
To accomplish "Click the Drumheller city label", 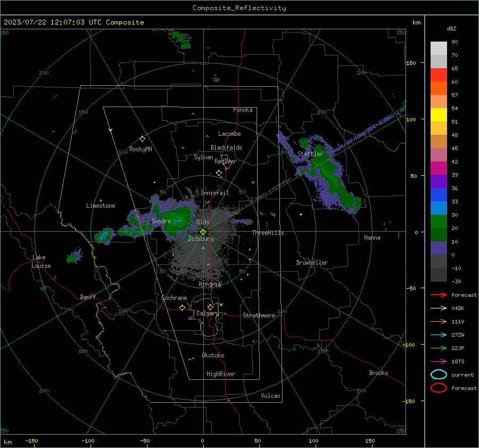I will point(312,263).
